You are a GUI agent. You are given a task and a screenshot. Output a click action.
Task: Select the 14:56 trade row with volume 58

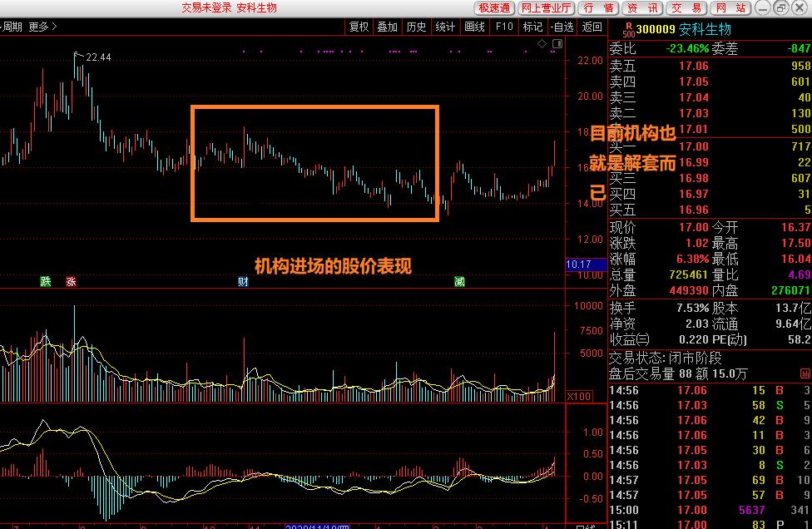pyautogui.click(x=710, y=405)
